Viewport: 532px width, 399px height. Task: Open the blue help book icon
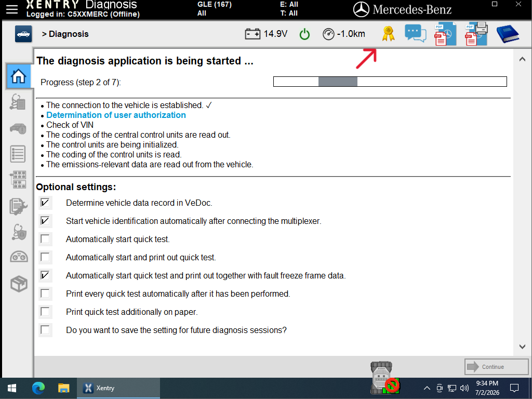508,34
